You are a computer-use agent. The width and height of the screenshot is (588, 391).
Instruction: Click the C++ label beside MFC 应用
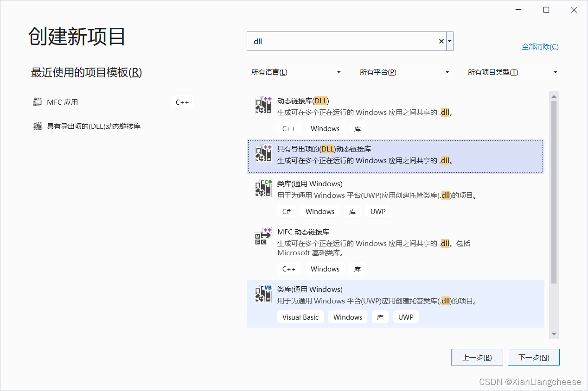[182, 102]
